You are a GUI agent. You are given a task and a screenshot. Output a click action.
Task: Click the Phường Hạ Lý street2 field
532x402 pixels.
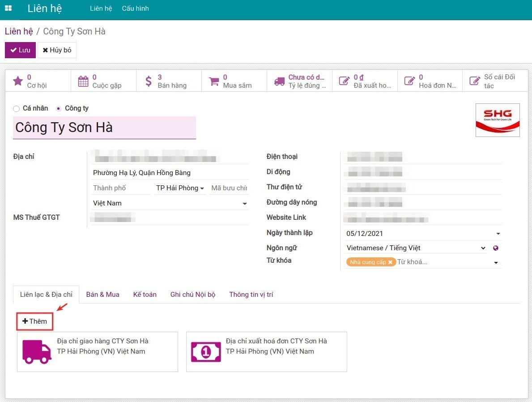tap(170, 173)
